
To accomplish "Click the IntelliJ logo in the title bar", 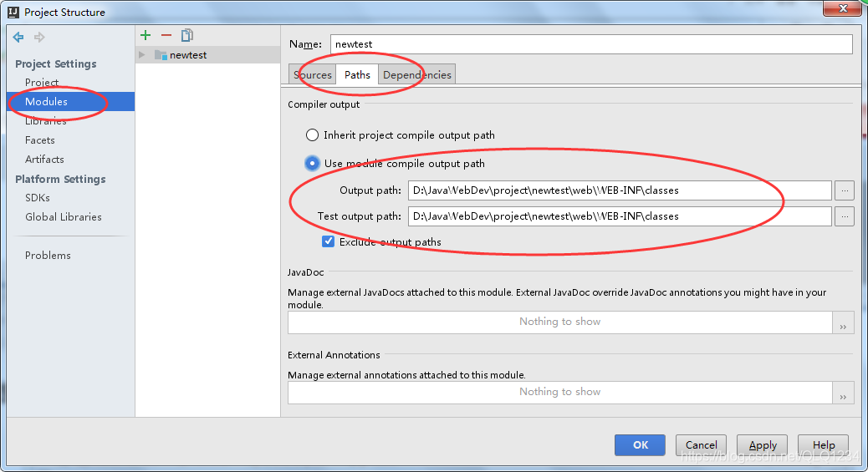I will pos(13,12).
